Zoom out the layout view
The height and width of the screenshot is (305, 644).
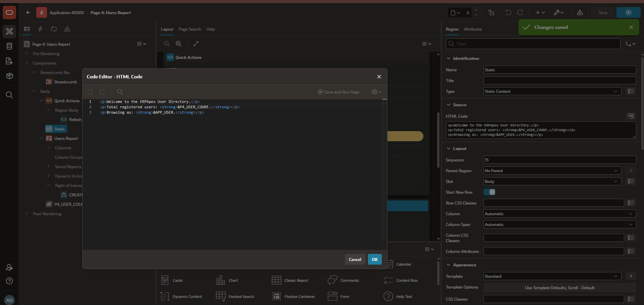(167, 44)
